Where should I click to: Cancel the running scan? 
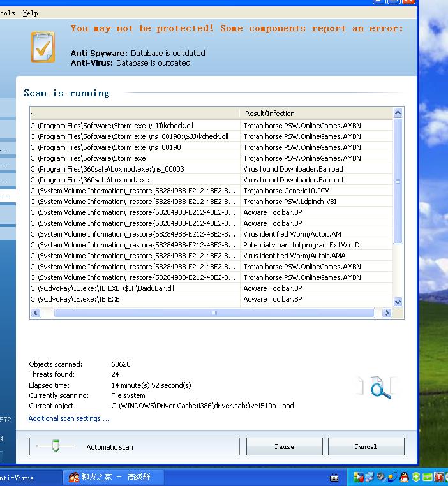[366, 446]
